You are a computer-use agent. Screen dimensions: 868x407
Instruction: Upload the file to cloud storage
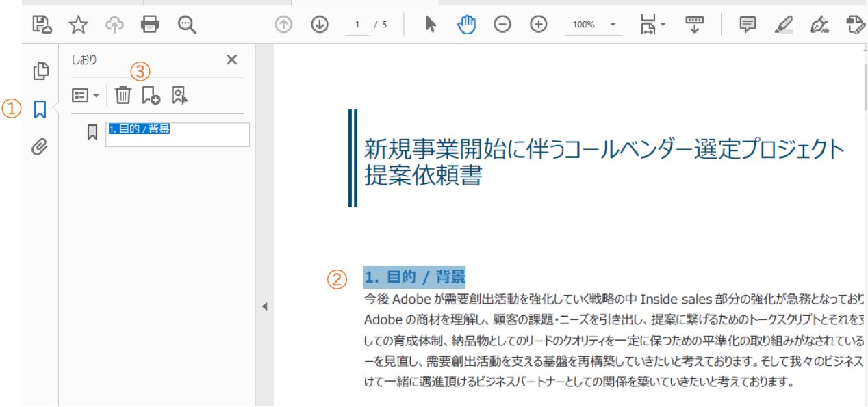click(x=114, y=25)
